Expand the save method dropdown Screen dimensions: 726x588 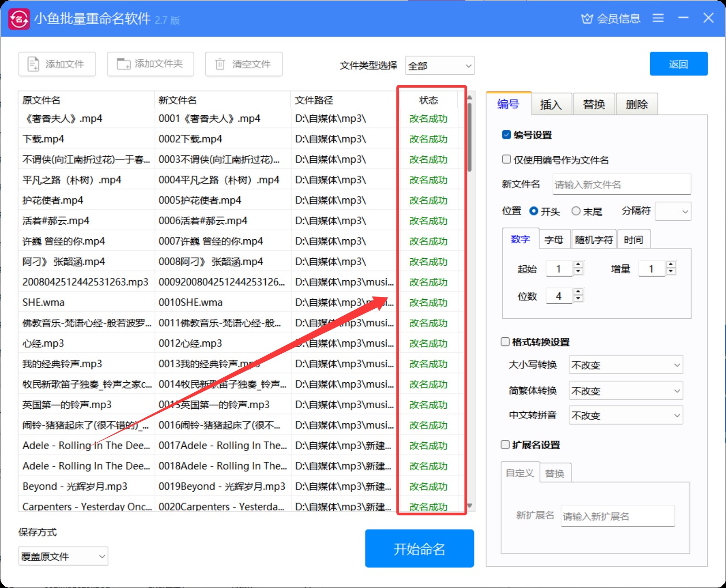point(63,556)
